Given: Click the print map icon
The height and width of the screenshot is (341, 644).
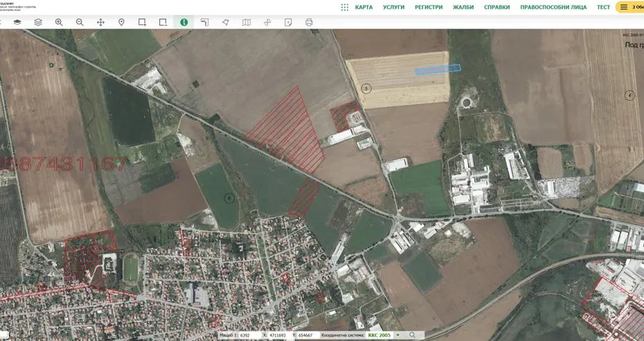Looking at the screenshot, I should click(x=309, y=22).
